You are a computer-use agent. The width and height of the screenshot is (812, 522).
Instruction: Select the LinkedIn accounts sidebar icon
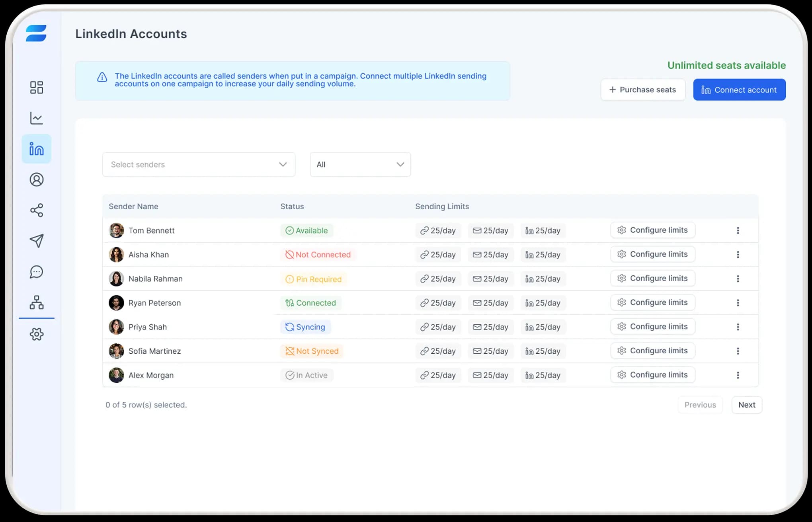[x=36, y=149]
